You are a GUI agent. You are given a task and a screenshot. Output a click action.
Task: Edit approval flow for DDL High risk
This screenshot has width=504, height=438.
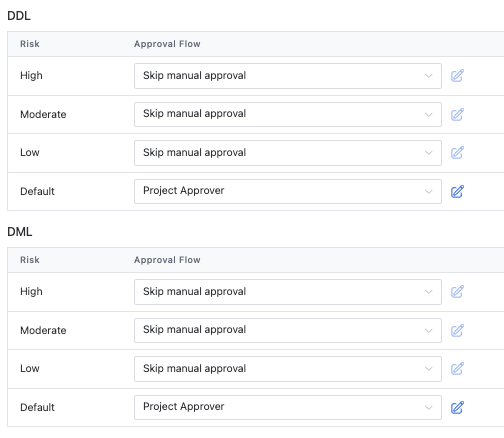457,76
